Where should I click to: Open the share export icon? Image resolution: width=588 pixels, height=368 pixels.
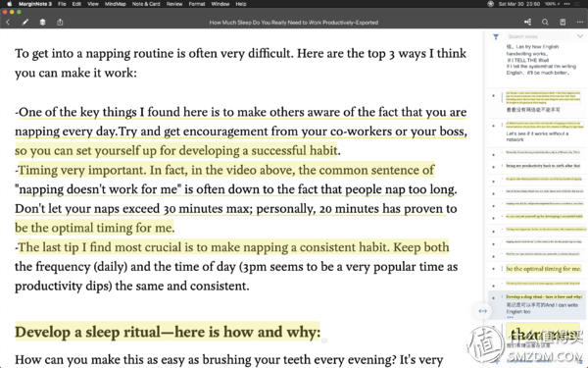[x=60, y=23]
